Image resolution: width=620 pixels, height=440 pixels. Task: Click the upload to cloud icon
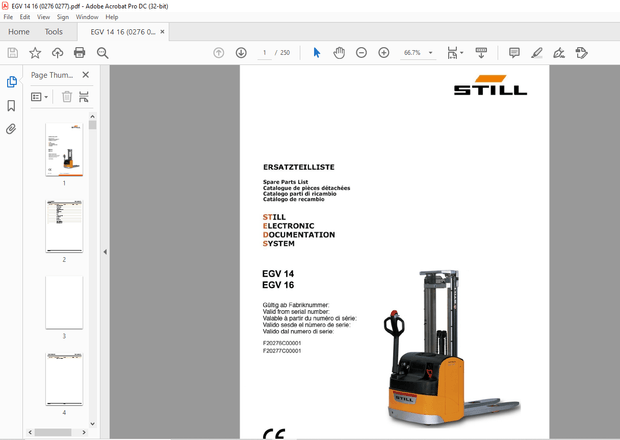(x=57, y=53)
